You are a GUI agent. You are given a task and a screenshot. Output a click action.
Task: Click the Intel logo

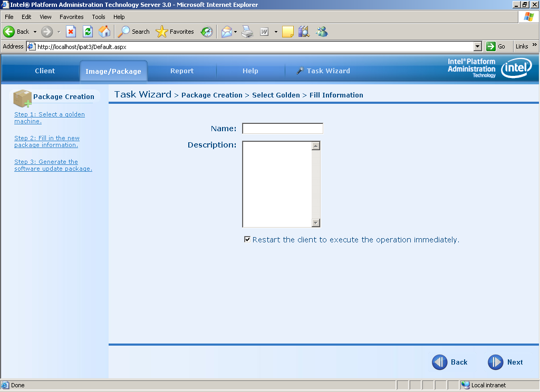point(516,67)
